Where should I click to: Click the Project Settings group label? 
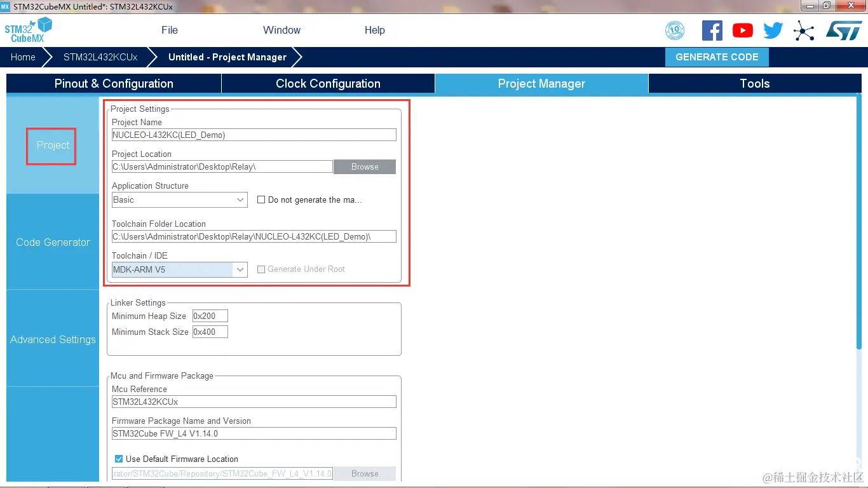[x=140, y=109]
